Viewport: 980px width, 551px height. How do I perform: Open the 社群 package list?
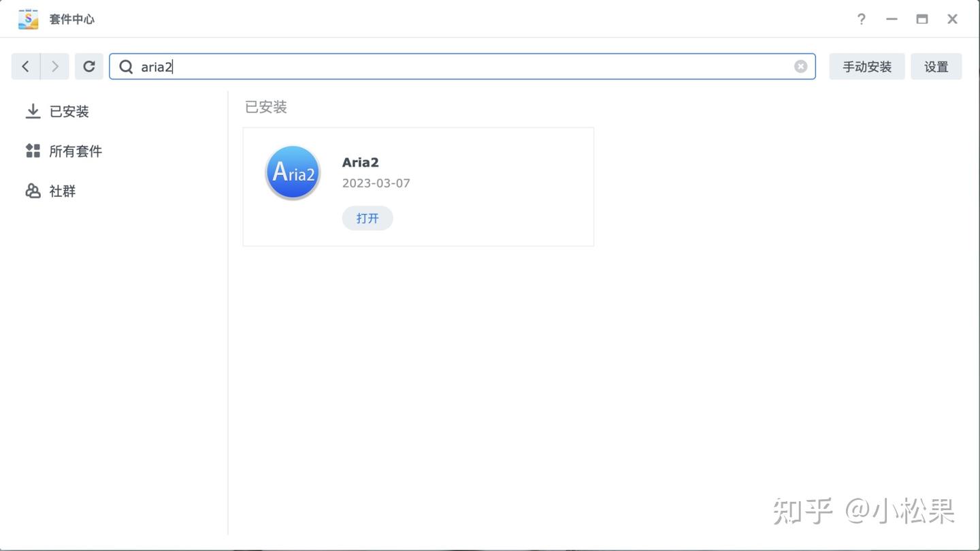coord(62,191)
